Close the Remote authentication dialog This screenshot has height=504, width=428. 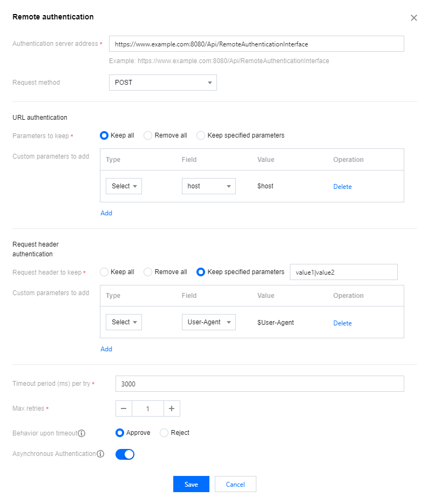coord(414,18)
